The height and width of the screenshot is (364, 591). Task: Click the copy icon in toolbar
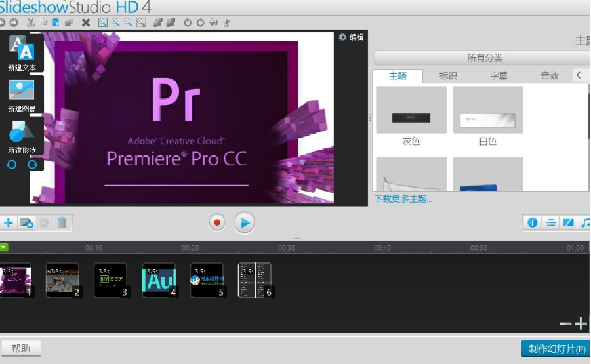click(44, 22)
